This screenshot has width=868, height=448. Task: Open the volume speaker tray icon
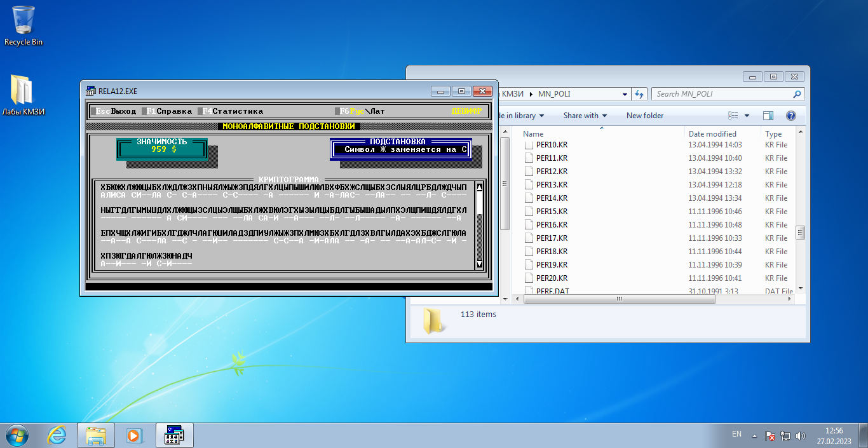pyautogui.click(x=800, y=436)
